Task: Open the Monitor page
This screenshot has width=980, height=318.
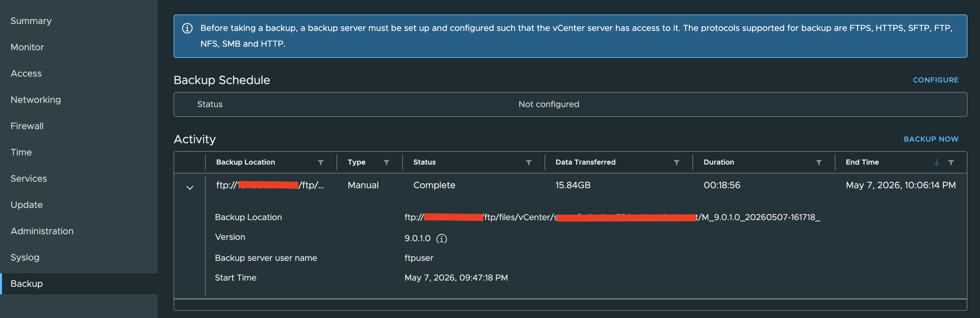Action: [27, 47]
